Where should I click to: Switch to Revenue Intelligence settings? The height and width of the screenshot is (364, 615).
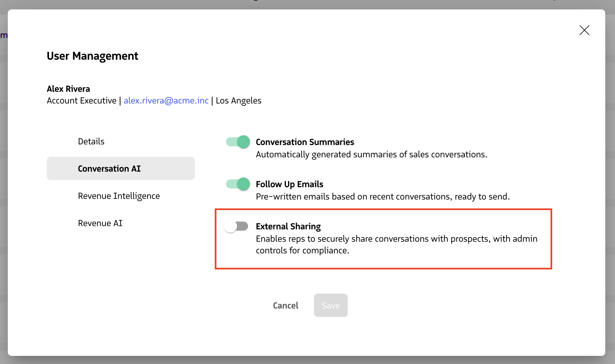[x=119, y=196]
